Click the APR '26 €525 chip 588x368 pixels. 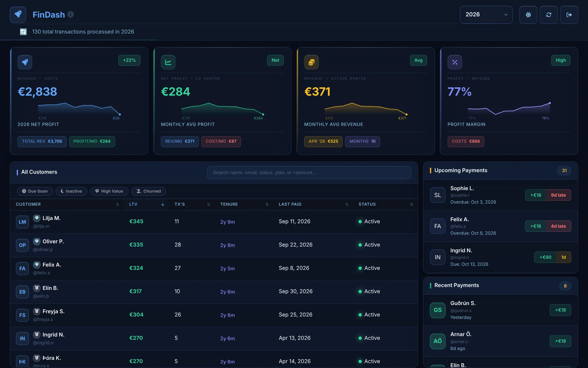click(323, 141)
